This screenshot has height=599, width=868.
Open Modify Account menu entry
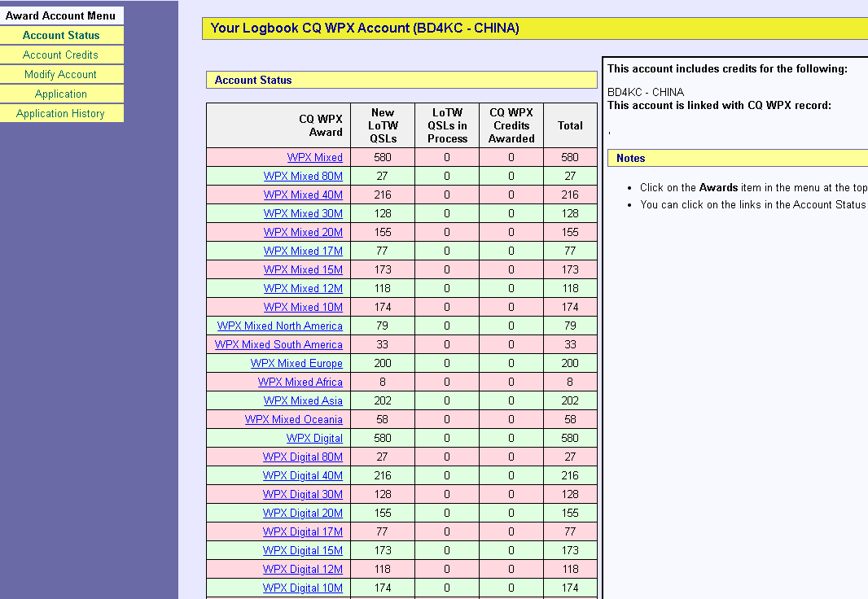tap(60, 74)
